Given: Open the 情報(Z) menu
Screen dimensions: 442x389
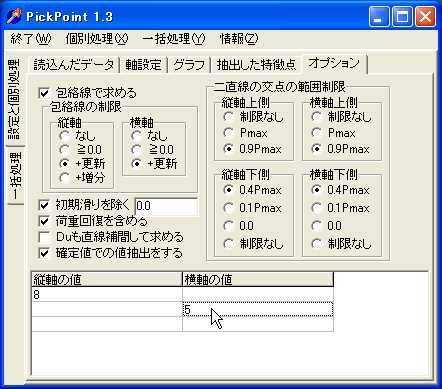Looking at the screenshot, I should click(239, 39).
